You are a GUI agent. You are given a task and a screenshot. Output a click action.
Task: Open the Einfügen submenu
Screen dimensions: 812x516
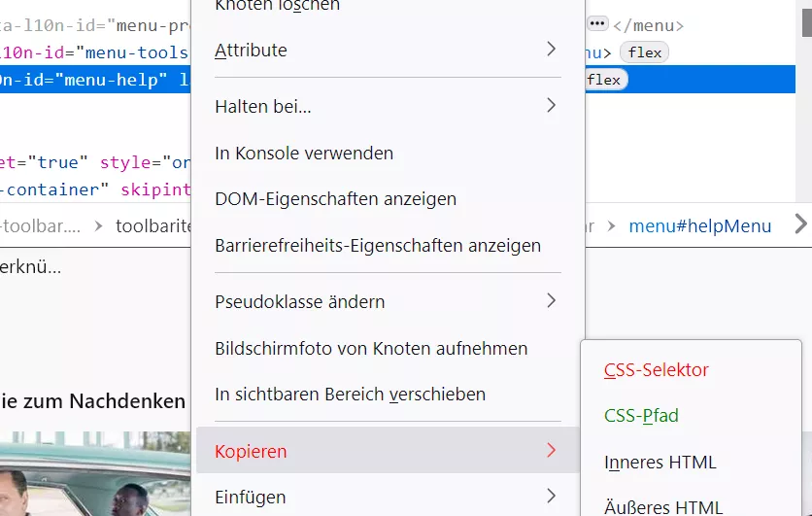coord(388,497)
